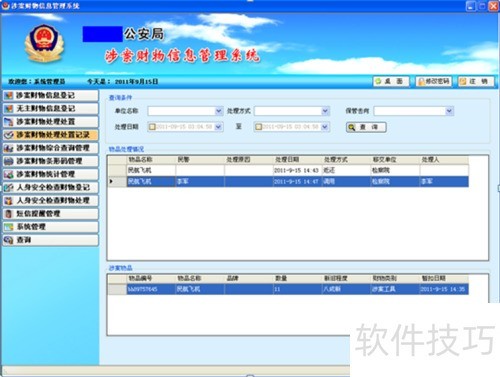This screenshot has width=500, height=377.
Task: Expand the 保管去向 dropdown
Action: (x=449, y=111)
